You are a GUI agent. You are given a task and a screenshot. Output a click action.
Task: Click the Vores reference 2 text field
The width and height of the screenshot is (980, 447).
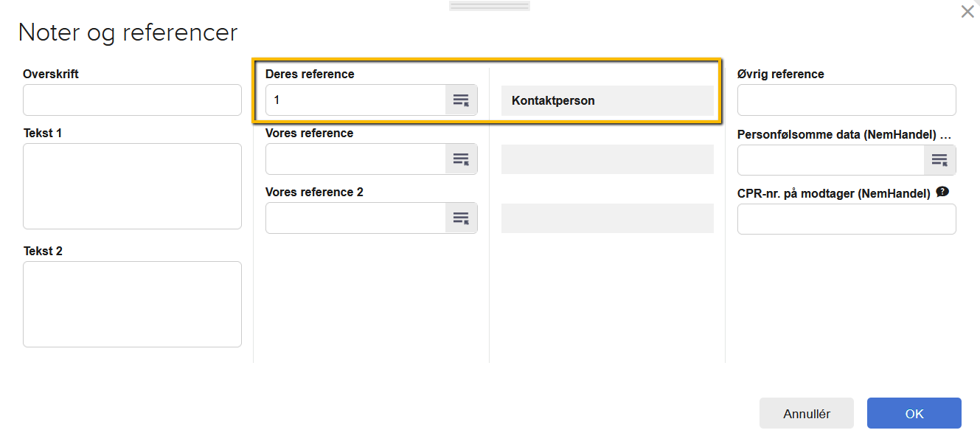pos(355,218)
